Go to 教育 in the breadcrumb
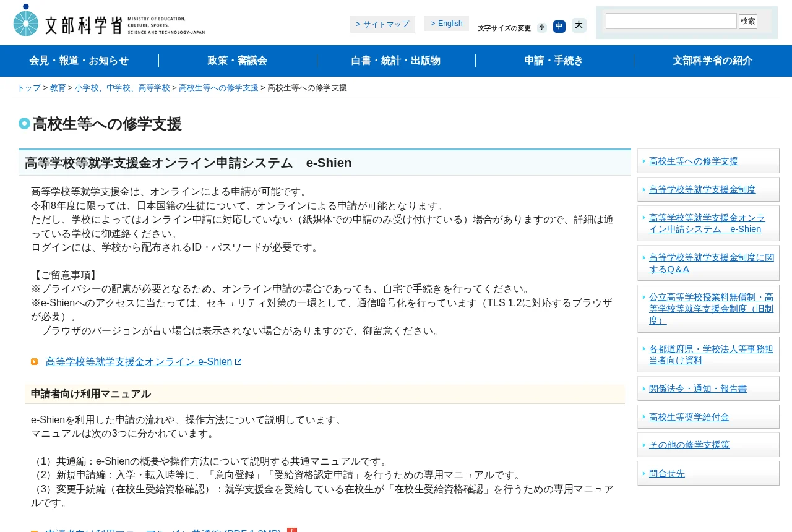792x532 pixels. [x=58, y=88]
